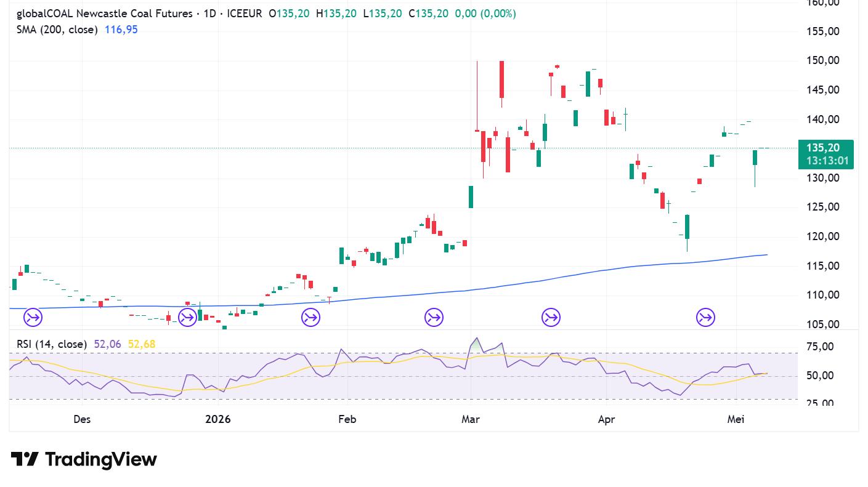This screenshot has height=487, width=868.
Task: Click the SMA value 116,95
Action: [121, 30]
